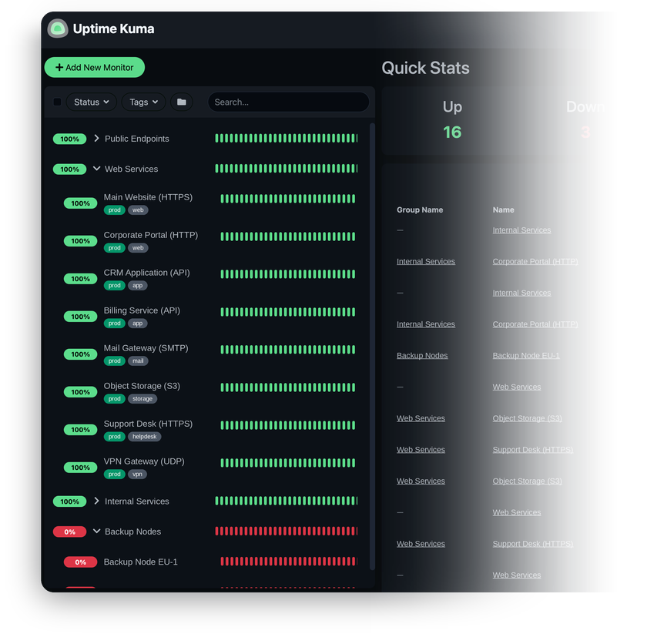Click the Up count 16 in Quick Stats
Viewport: 647px width, 644px height.
[x=452, y=132]
